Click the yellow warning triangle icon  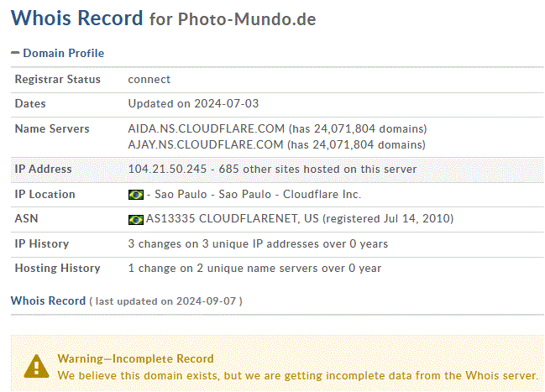(x=36, y=366)
